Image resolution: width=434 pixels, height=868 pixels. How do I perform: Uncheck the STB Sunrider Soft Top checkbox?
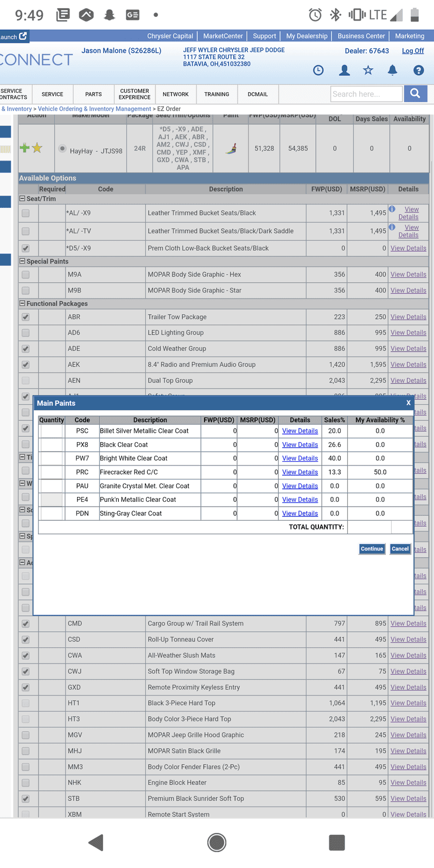click(25, 799)
